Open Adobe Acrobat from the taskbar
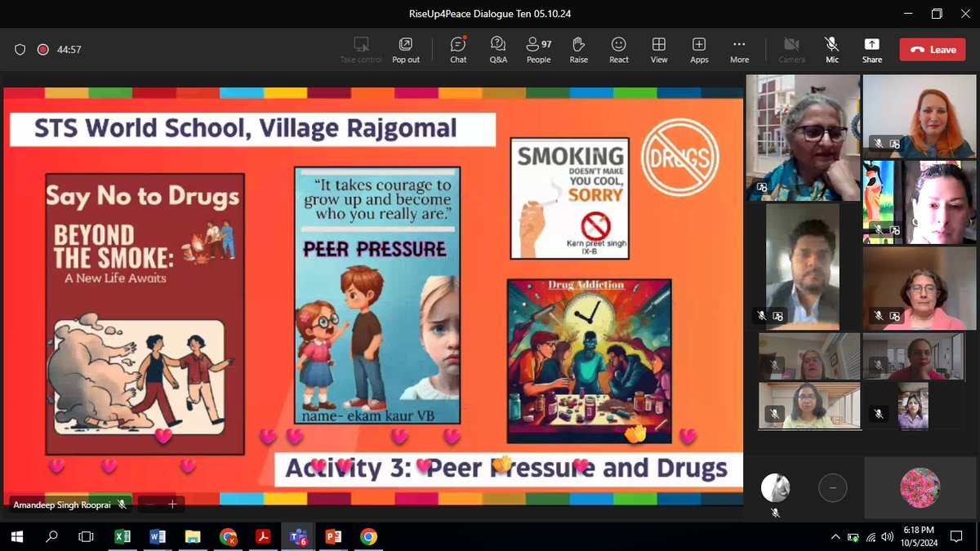Screen dimensions: 980x551 coord(263,536)
